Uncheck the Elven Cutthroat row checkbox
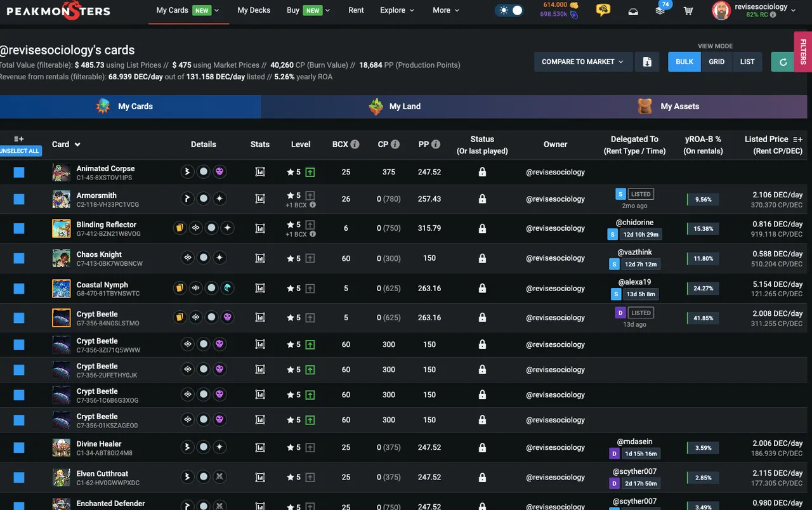Viewport: 812px width, 510px height. [x=19, y=477]
